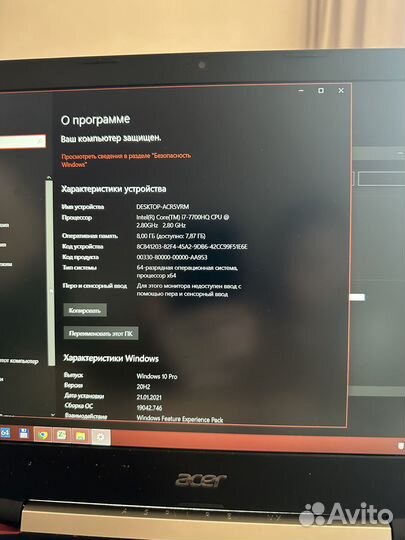Image resolution: width=405 pixels, height=540 pixels.
Task: Open the "Безопасность Windows" details link
Action: point(126,160)
